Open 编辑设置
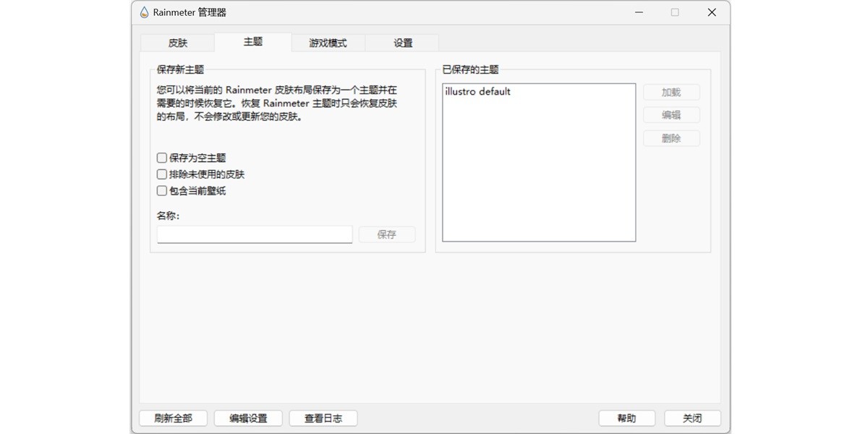 [248, 418]
